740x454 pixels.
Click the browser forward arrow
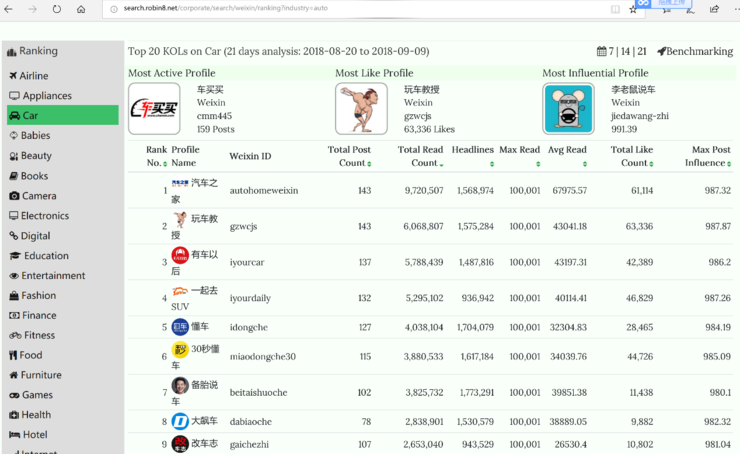pyautogui.click(x=32, y=9)
